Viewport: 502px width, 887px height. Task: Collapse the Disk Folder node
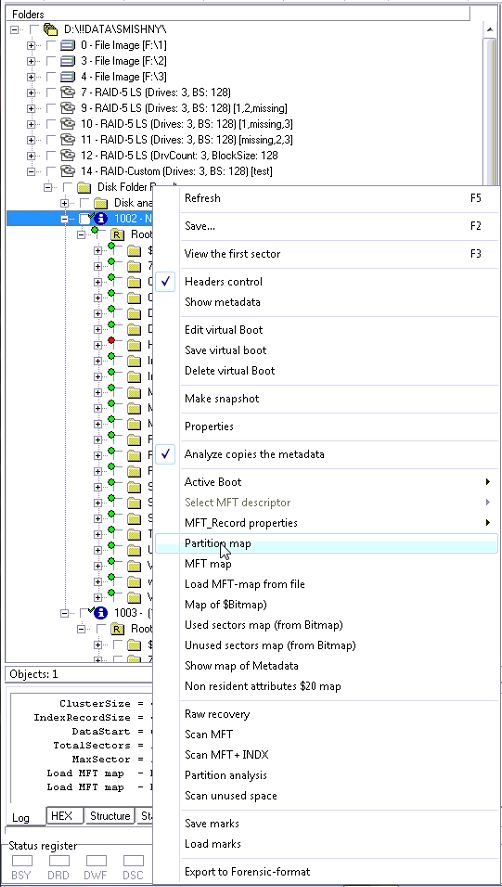click(x=48, y=187)
